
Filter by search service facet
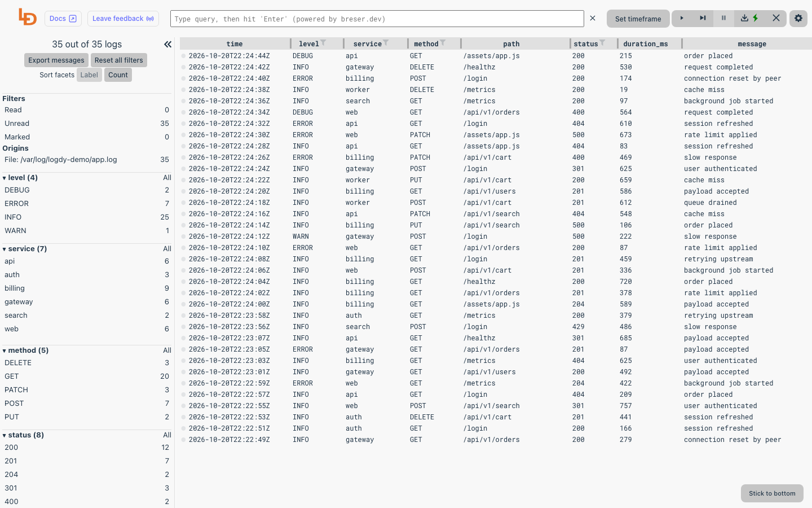(x=87, y=316)
